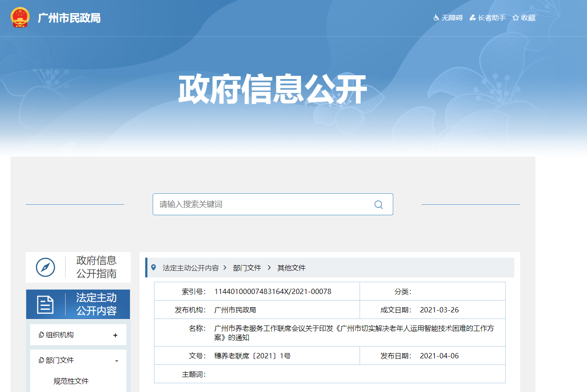Click the wheelchair accessibility icon

[436, 18]
